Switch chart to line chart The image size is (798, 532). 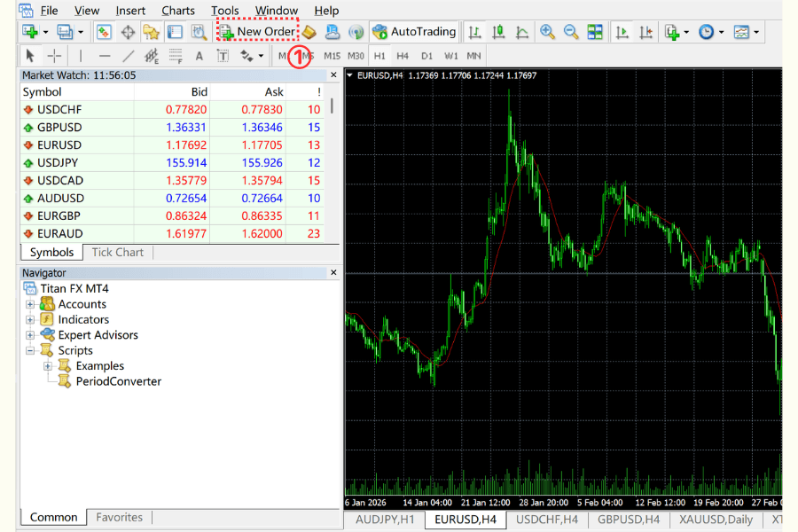tap(522, 32)
